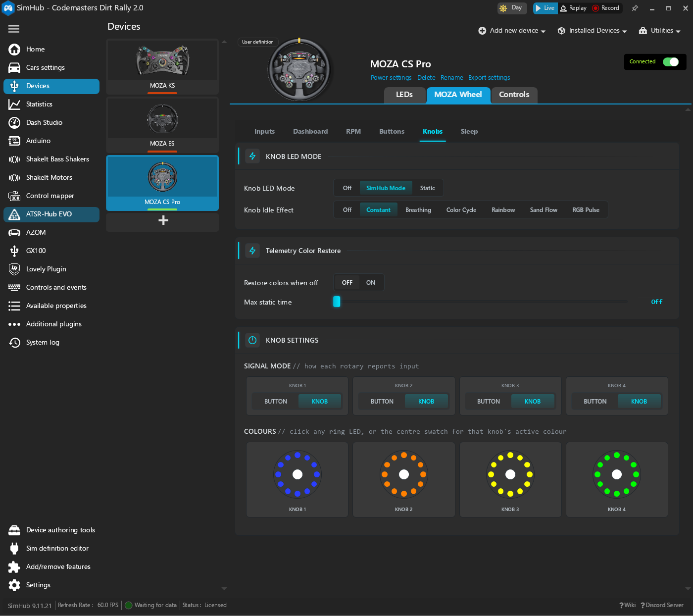Add a device with the plus button

point(162,221)
